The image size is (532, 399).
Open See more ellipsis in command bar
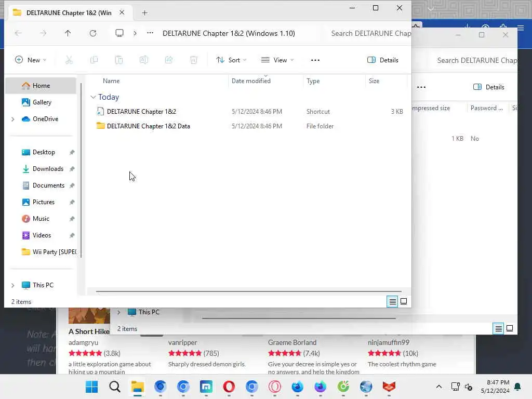point(315,60)
